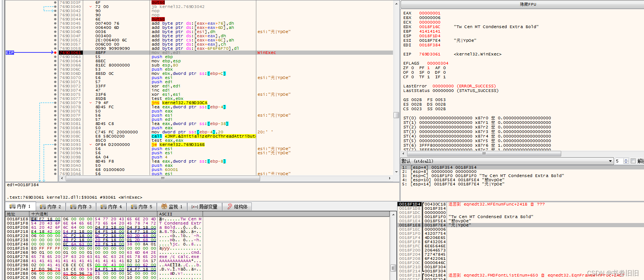The width and height of the screenshot is (644, 280).
Task: Click the disassembly horizontal scroll right arrow
Action: [x=390, y=178]
